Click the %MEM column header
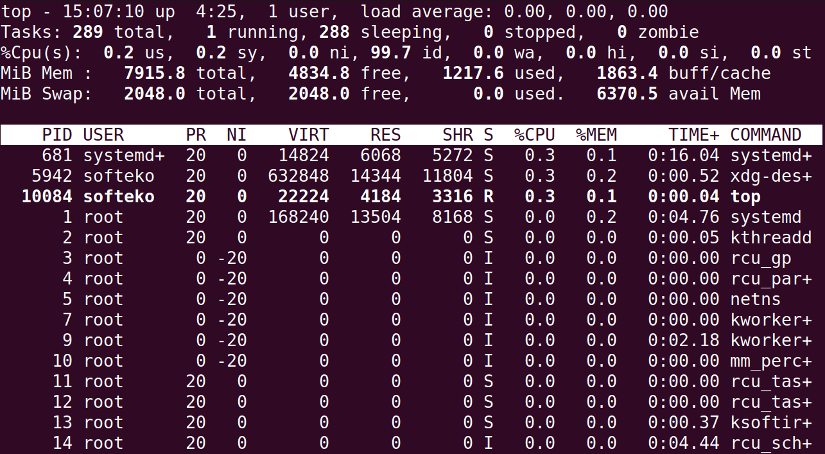This screenshot has height=454, width=825. click(596, 135)
